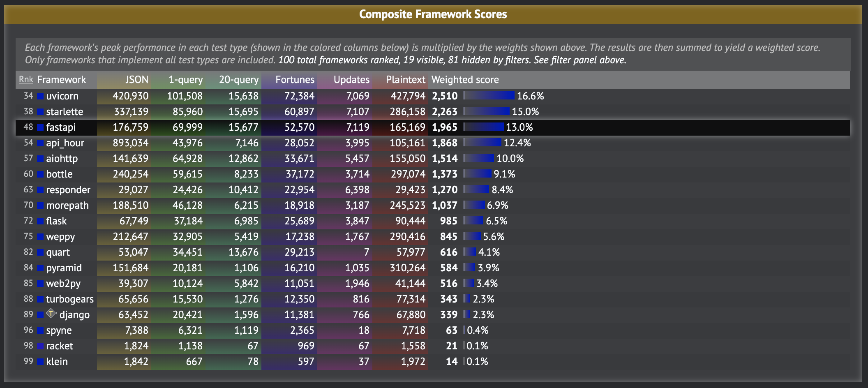Click the blue square icon beside django
This screenshot has height=388, width=868.
40,315
